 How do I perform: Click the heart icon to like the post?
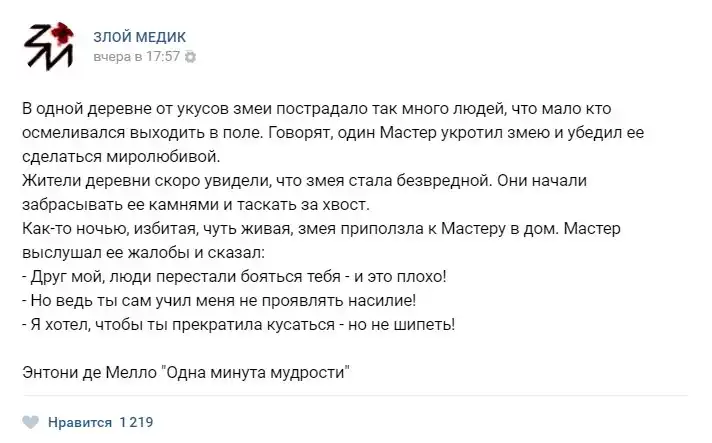[31, 422]
